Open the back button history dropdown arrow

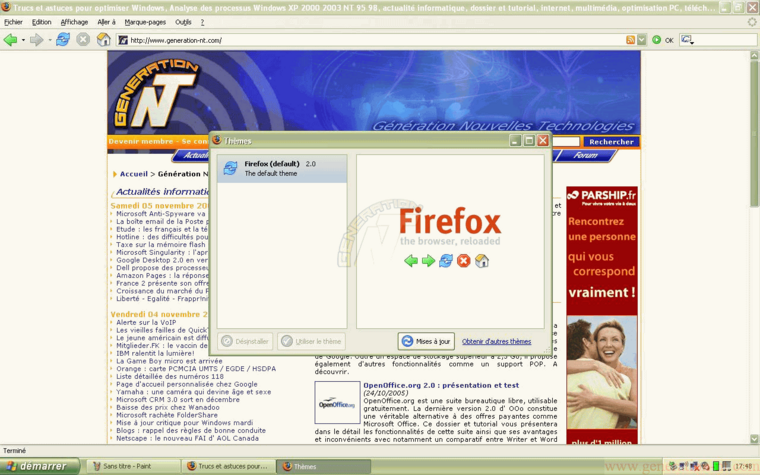tap(23, 40)
